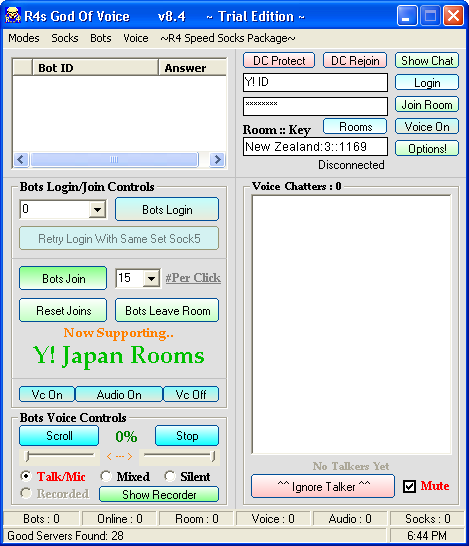The image size is (469, 546).
Task: Click the Online : 0 status cell
Action: (x=120, y=518)
